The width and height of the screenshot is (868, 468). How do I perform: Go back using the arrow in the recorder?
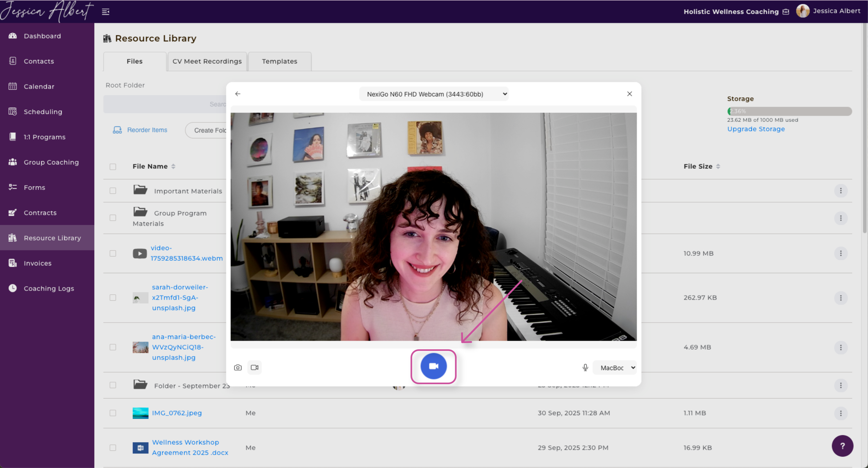(238, 94)
